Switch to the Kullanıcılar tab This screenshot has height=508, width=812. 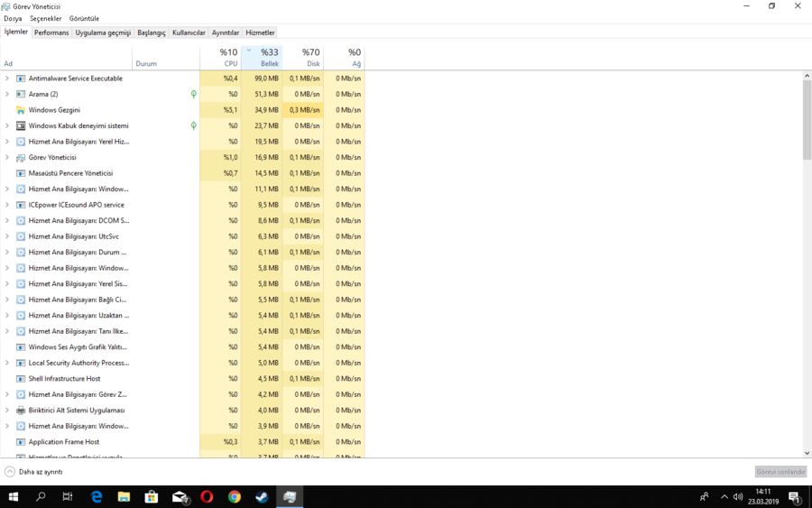189,32
